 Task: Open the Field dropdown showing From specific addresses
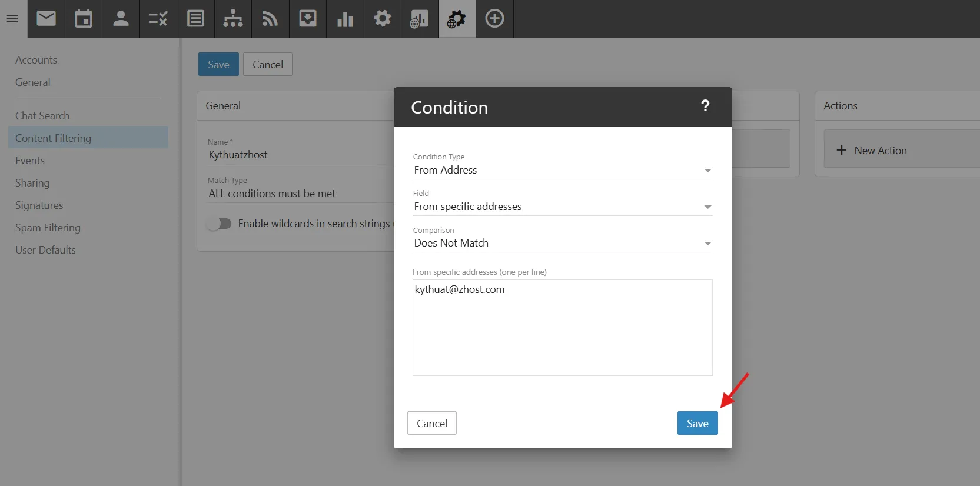coord(562,207)
